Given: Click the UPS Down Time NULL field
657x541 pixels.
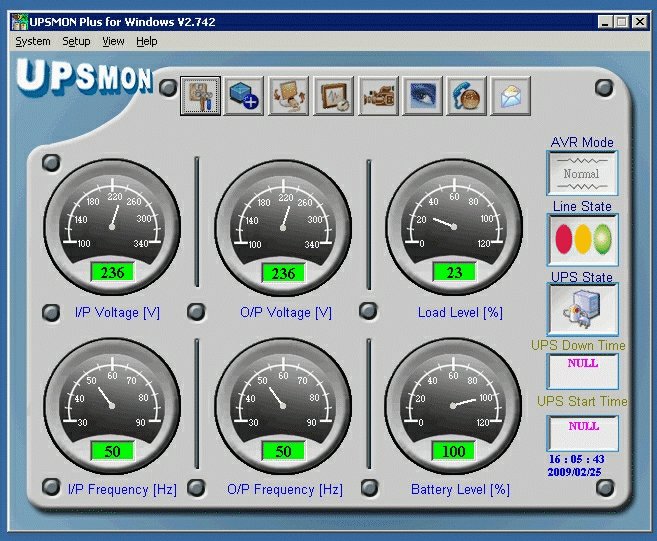Looking at the screenshot, I should pyautogui.click(x=582, y=371).
